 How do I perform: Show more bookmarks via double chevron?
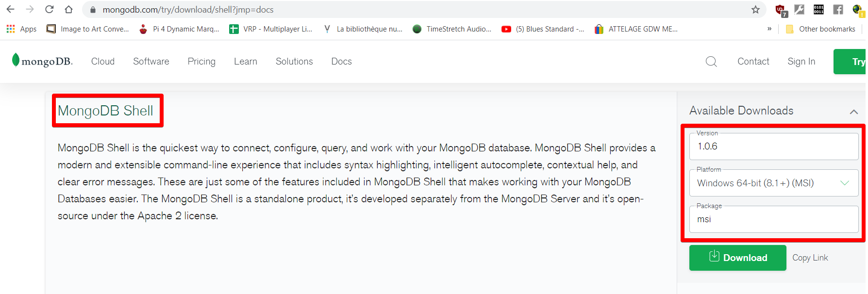point(769,29)
